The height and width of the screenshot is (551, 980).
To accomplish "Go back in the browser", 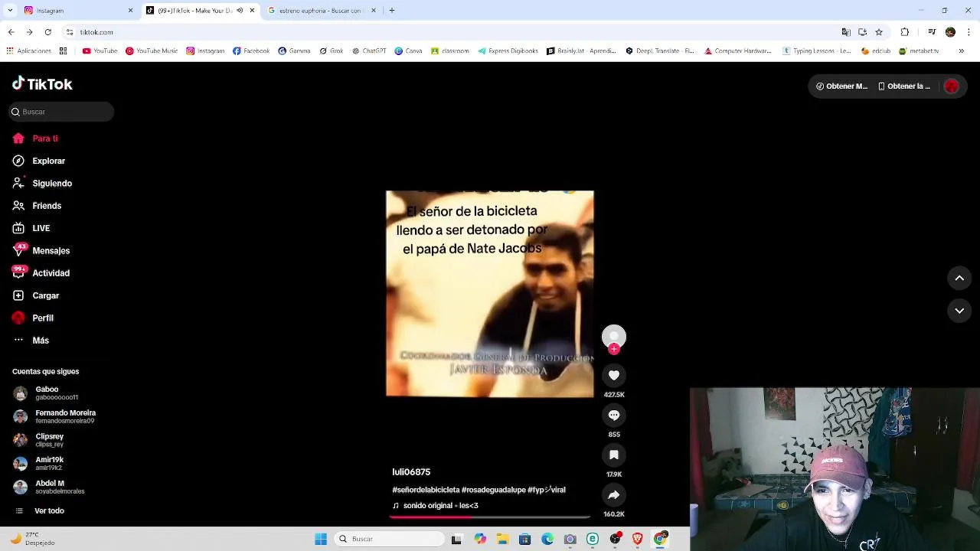I will [x=11, y=32].
